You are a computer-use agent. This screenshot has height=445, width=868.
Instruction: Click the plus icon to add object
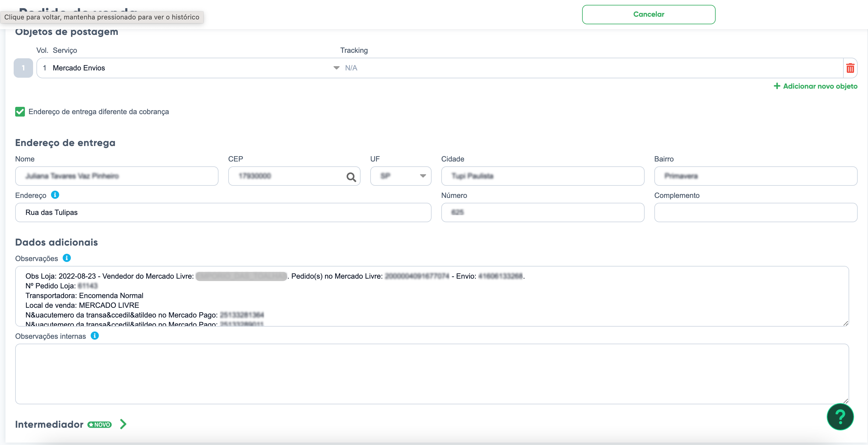tap(777, 86)
